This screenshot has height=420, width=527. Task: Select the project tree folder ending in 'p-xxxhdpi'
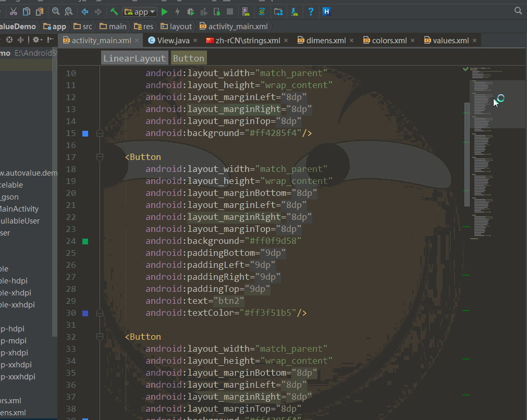click(x=18, y=377)
